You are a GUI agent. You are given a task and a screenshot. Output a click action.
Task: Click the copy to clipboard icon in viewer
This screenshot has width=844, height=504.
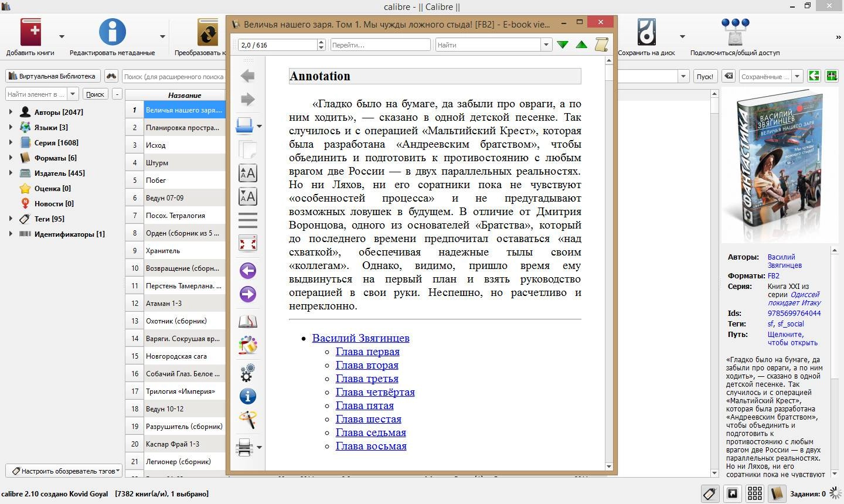click(247, 149)
